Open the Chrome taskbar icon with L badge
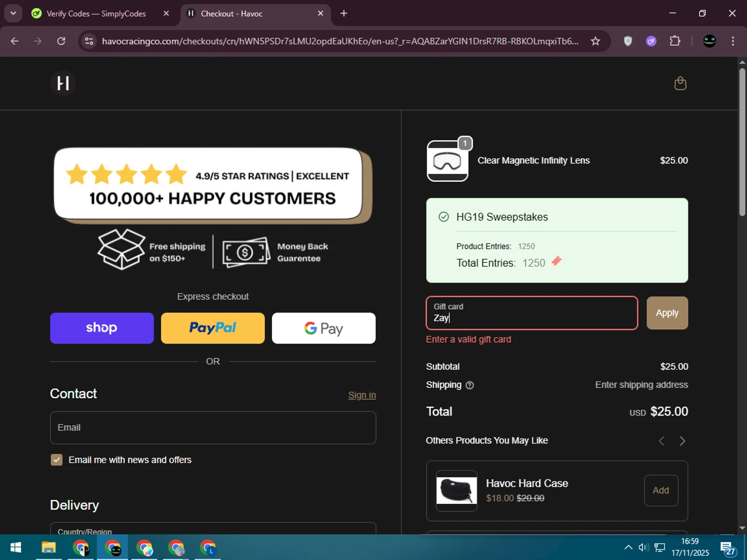747x560 pixels. [x=208, y=548]
